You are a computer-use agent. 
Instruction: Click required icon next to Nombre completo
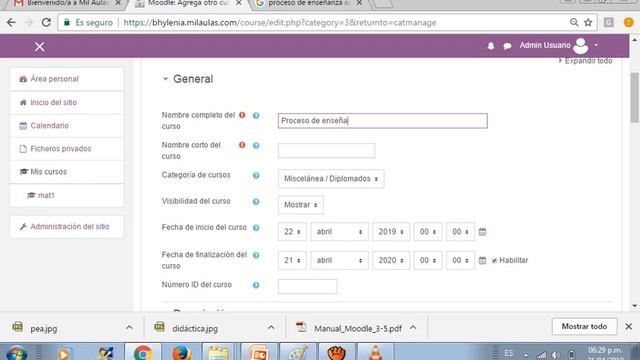(x=242, y=115)
